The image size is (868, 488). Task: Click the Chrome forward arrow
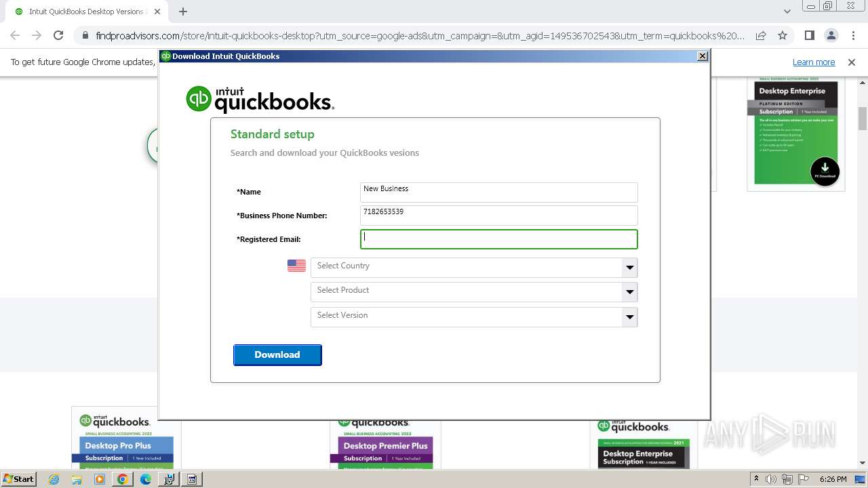(37, 35)
